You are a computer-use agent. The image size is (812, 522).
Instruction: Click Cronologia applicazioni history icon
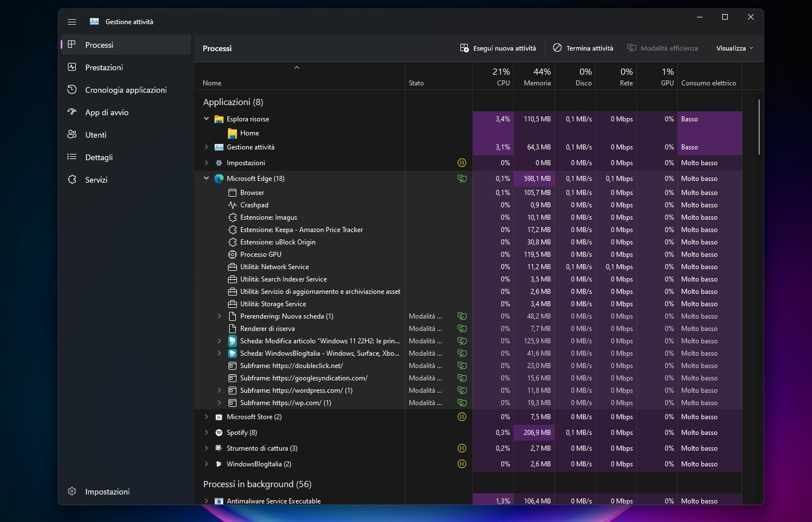pos(72,89)
